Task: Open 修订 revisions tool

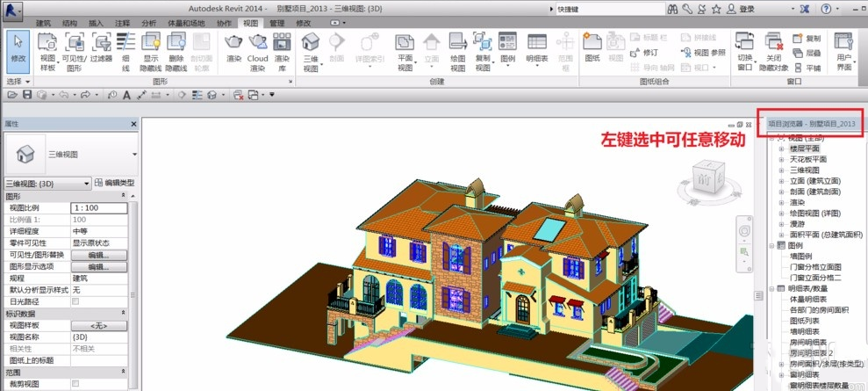Action: click(x=644, y=53)
